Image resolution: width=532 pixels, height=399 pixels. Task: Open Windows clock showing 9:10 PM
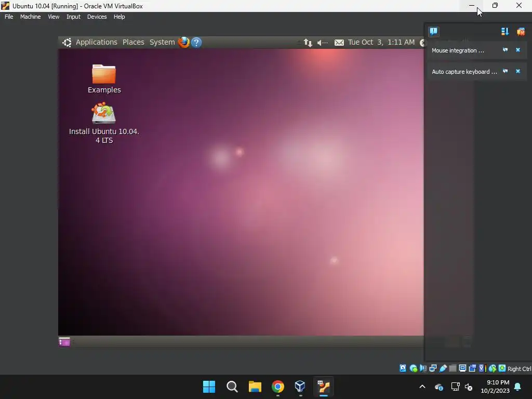[x=495, y=387]
